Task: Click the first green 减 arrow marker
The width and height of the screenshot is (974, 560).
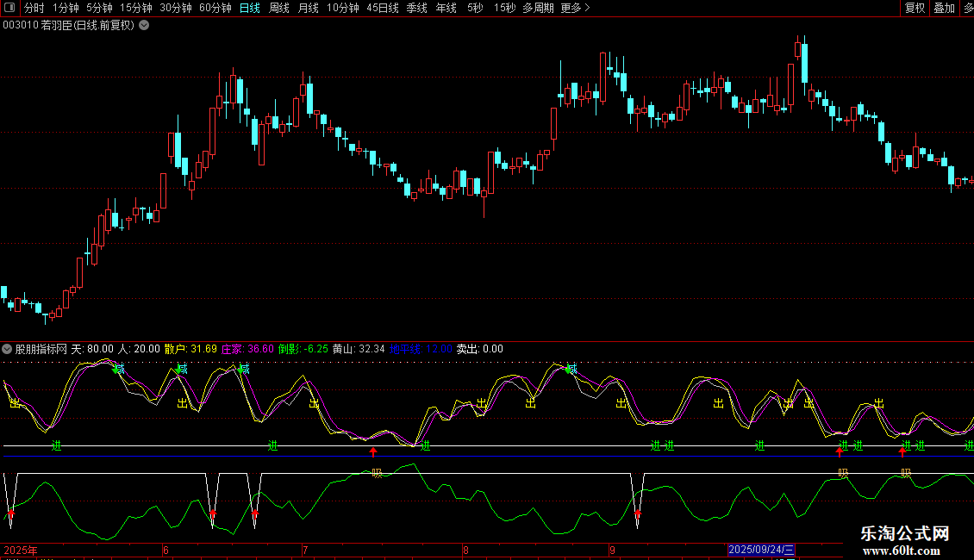Action: (119, 369)
